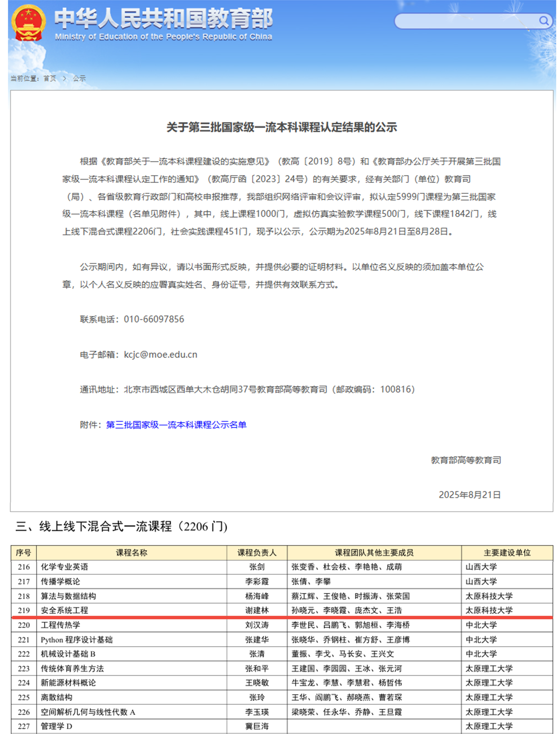Click the national emblem logo

click(28, 23)
